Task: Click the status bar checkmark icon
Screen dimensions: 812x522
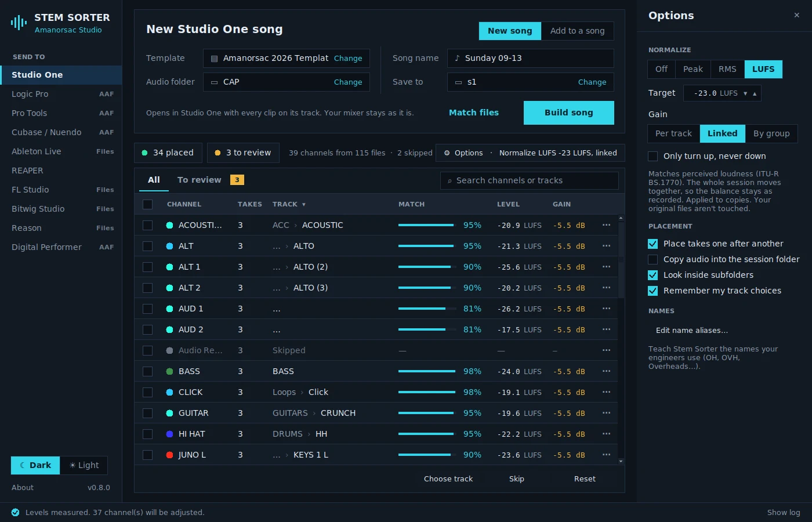Action: [x=15, y=512]
